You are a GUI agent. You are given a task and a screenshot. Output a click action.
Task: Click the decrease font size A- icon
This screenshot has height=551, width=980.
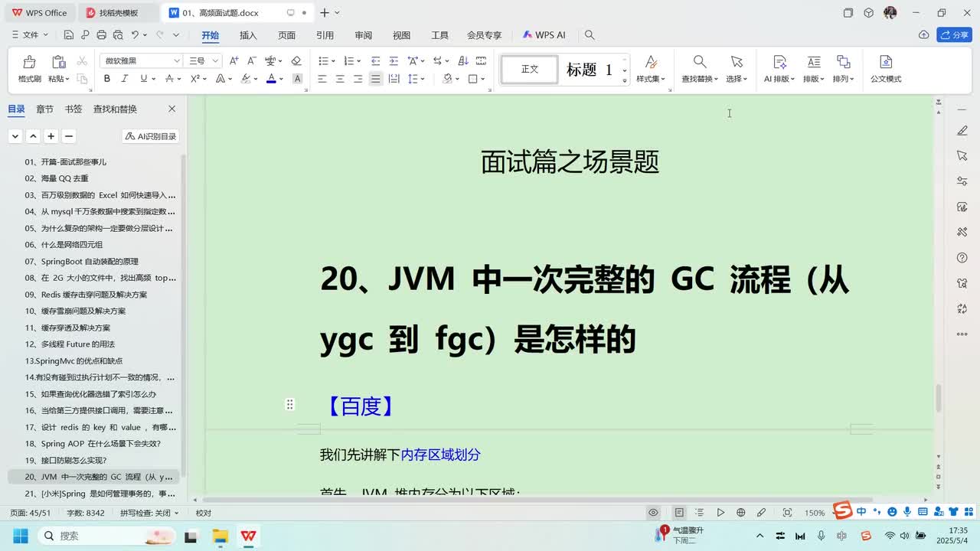tap(252, 60)
